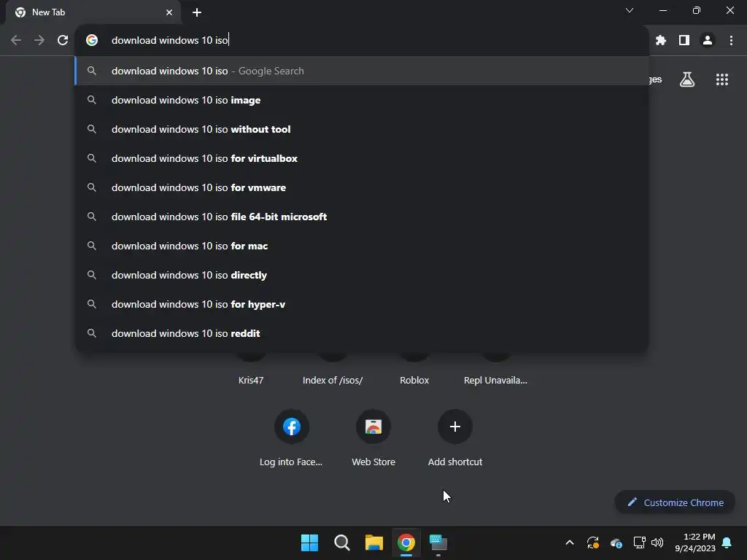
Task: Open the Log into Facebook shortcut
Action: (292, 437)
